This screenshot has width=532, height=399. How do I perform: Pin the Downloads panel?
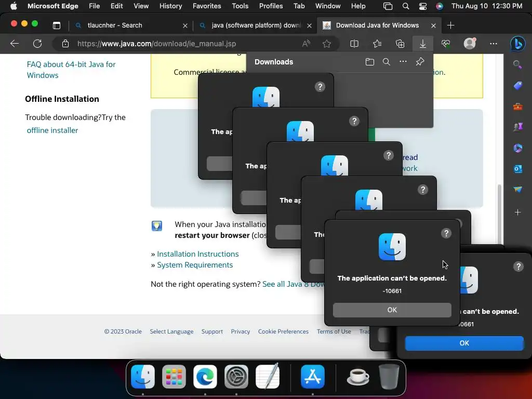tap(420, 62)
